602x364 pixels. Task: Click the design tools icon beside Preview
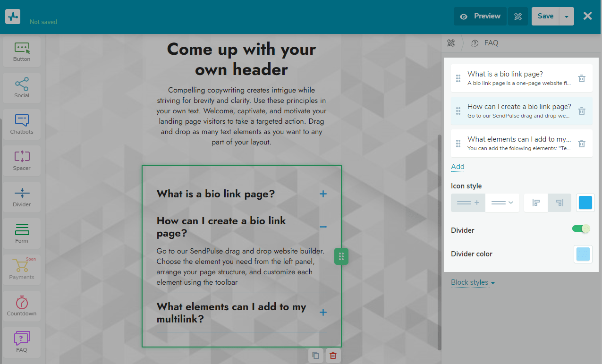coord(518,17)
